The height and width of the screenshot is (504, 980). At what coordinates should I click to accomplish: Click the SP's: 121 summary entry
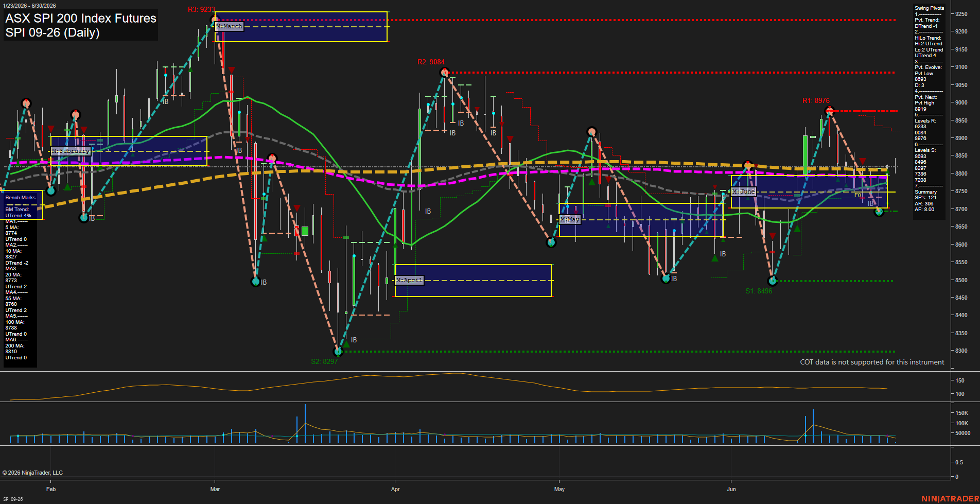[925, 198]
